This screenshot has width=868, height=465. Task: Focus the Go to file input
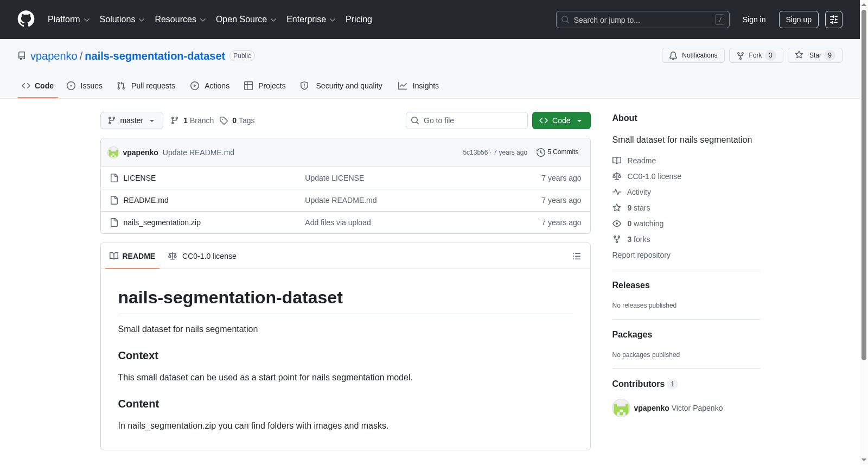[x=467, y=120]
